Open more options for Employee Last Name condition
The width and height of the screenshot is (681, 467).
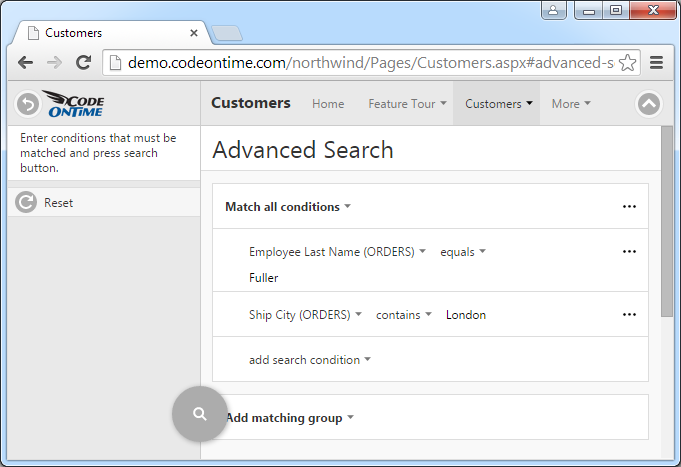coord(629,252)
